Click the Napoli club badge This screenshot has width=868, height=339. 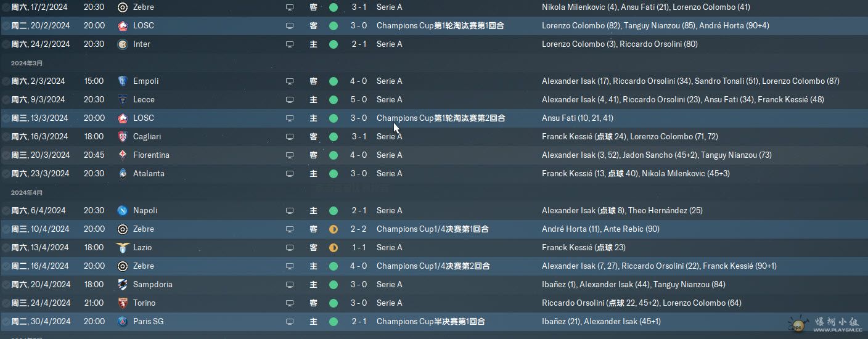click(x=122, y=211)
